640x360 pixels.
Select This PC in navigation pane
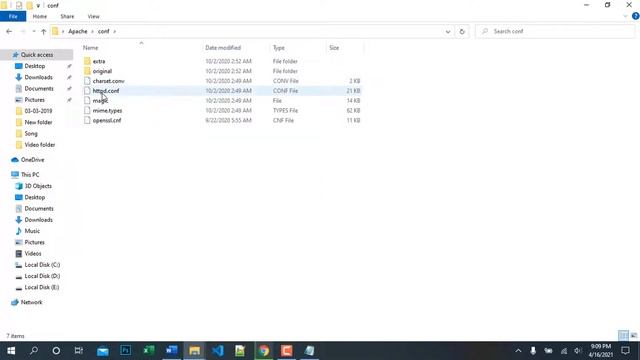pos(30,175)
